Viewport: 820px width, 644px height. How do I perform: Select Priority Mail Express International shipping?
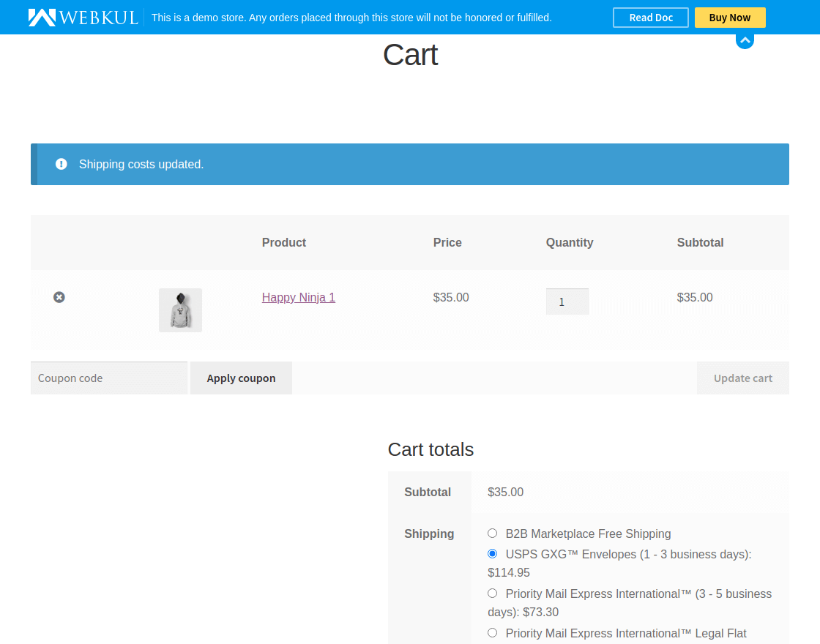[x=492, y=593]
